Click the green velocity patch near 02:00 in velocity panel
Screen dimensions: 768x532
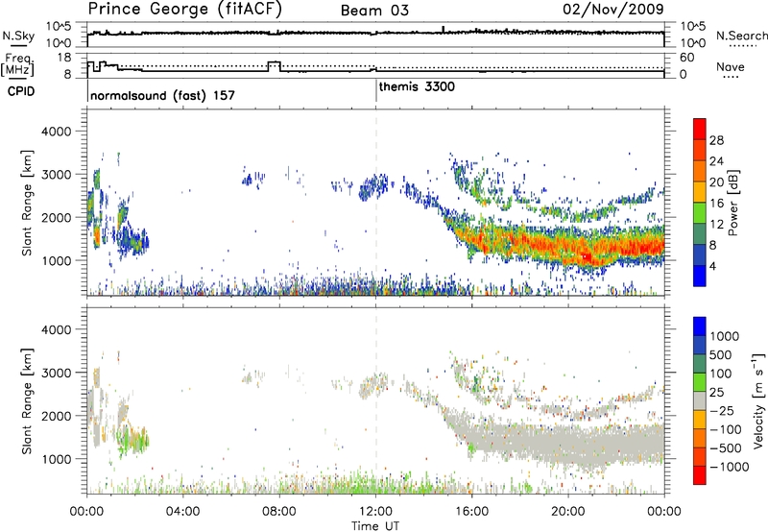pyautogui.click(x=133, y=440)
